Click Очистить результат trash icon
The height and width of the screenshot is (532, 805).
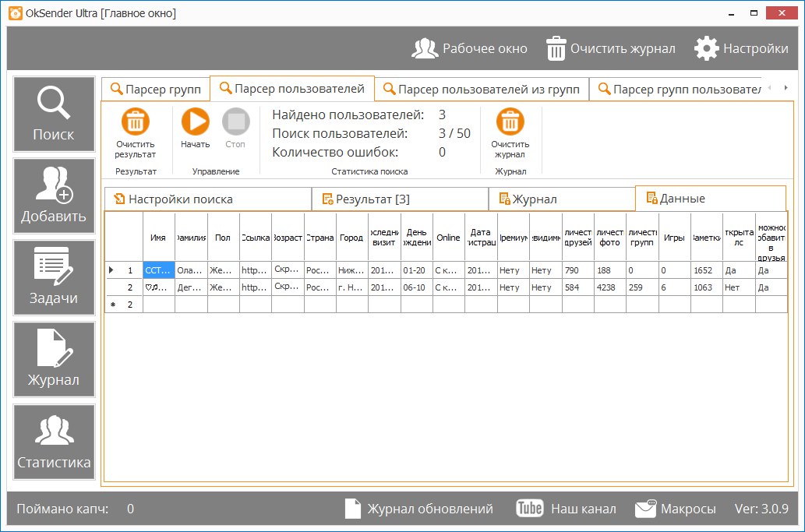coord(136,122)
